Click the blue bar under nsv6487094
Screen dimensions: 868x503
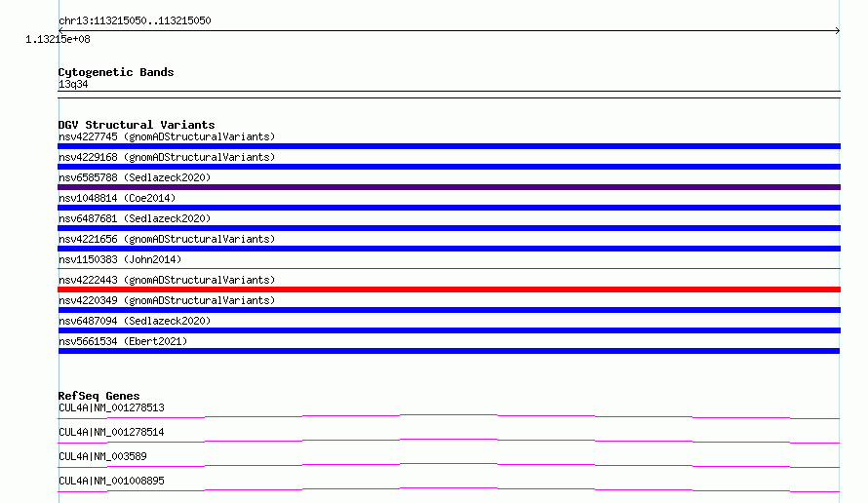(449, 330)
